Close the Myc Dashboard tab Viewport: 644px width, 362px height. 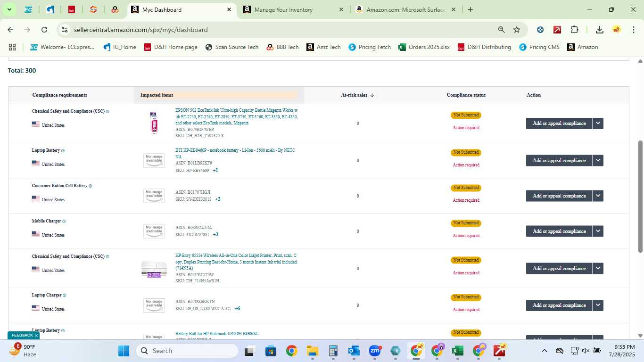(229, 9)
